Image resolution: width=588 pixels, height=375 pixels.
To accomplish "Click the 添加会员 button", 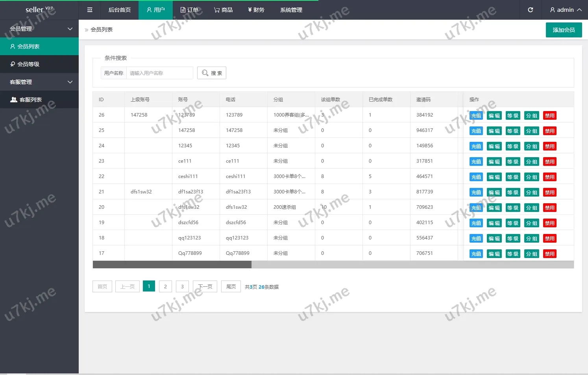I will pyautogui.click(x=564, y=30).
